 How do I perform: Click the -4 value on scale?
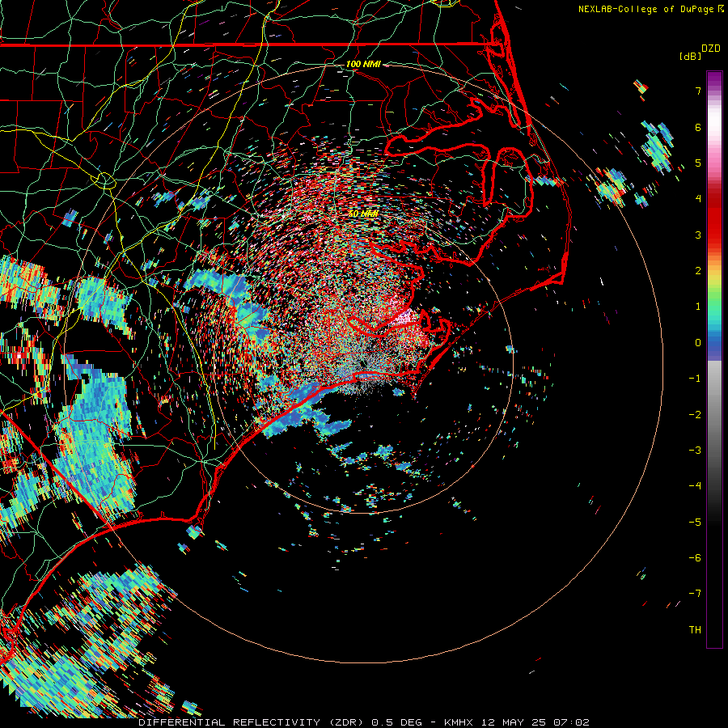[695, 486]
